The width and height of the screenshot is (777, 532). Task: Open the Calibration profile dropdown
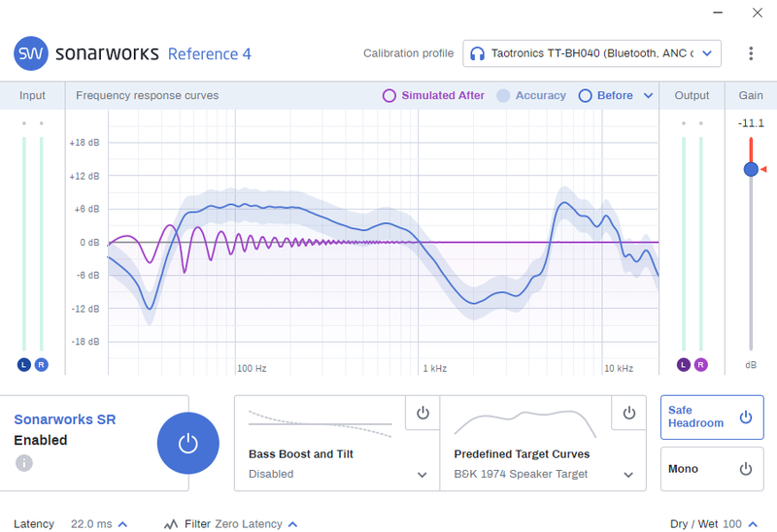591,53
